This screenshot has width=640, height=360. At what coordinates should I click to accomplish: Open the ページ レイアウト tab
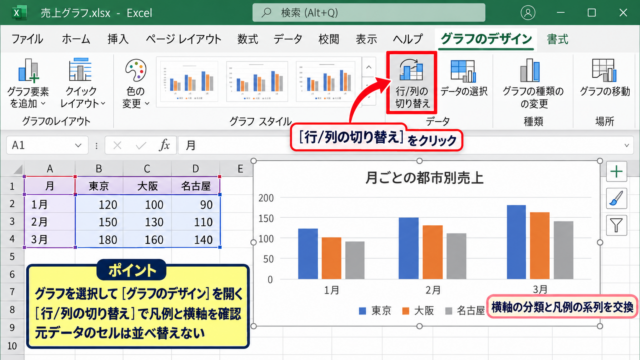coord(183,39)
